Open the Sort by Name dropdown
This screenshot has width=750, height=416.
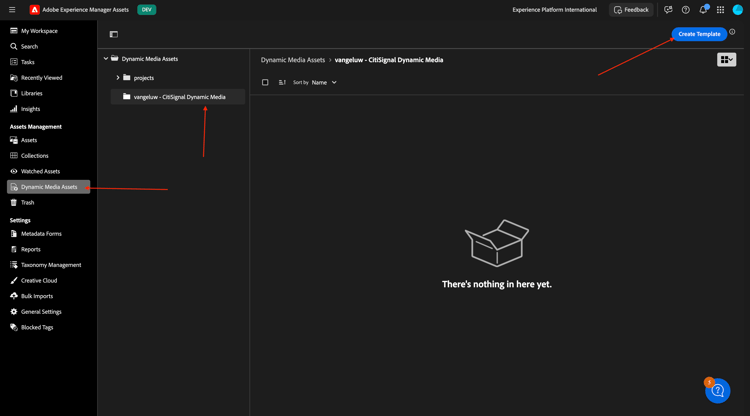click(324, 82)
